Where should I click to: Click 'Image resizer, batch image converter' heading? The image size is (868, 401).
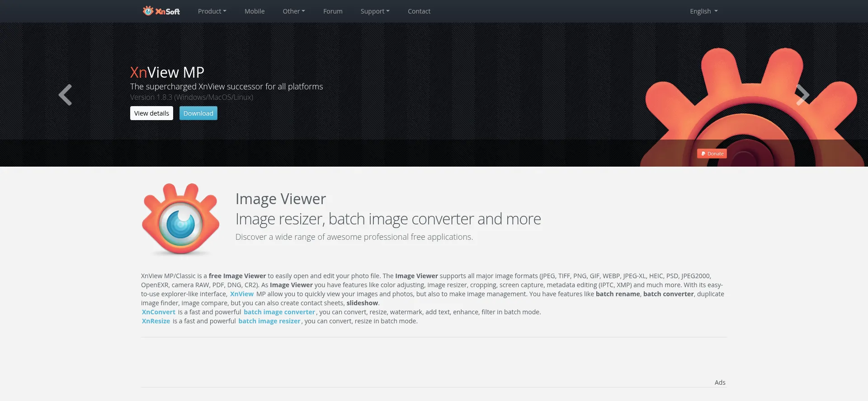click(x=388, y=219)
